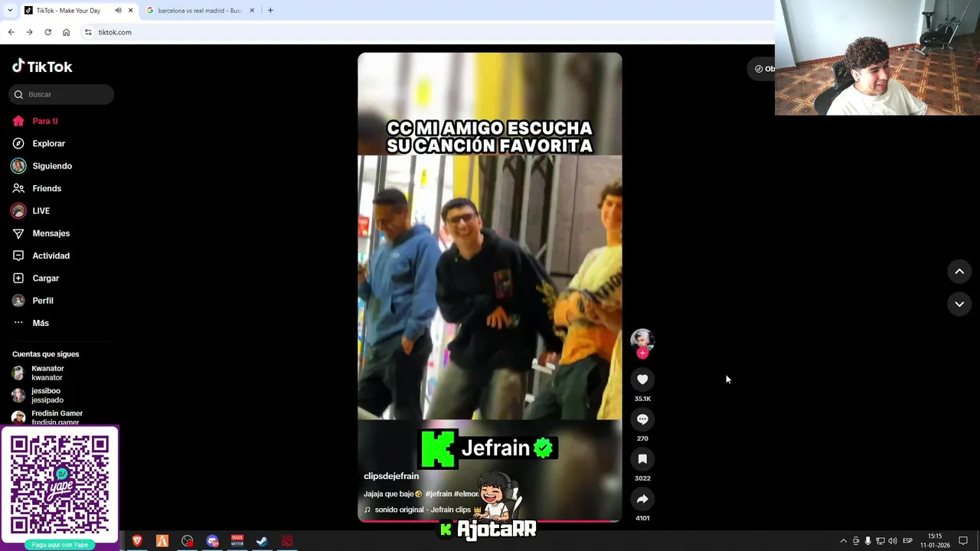Reload the page
Viewport: 980px width, 551px height.
click(x=47, y=32)
